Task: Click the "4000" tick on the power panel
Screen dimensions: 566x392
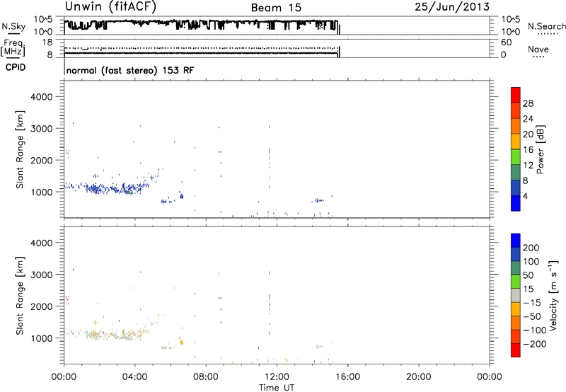Action: [x=42, y=97]
